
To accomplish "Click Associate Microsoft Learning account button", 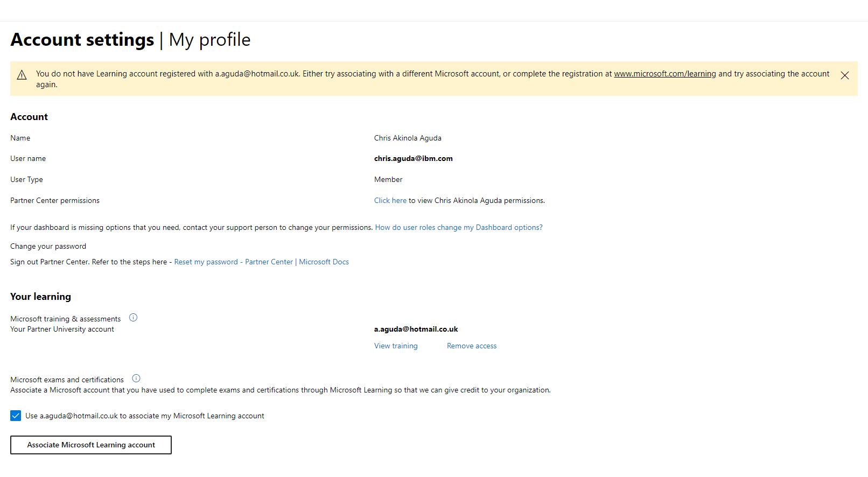I will coord(91,445).
